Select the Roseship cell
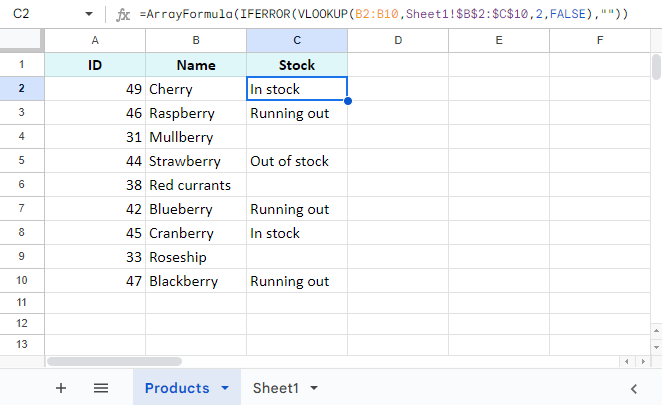The height and width of the screenshot is (405, 662). point(196,257)
